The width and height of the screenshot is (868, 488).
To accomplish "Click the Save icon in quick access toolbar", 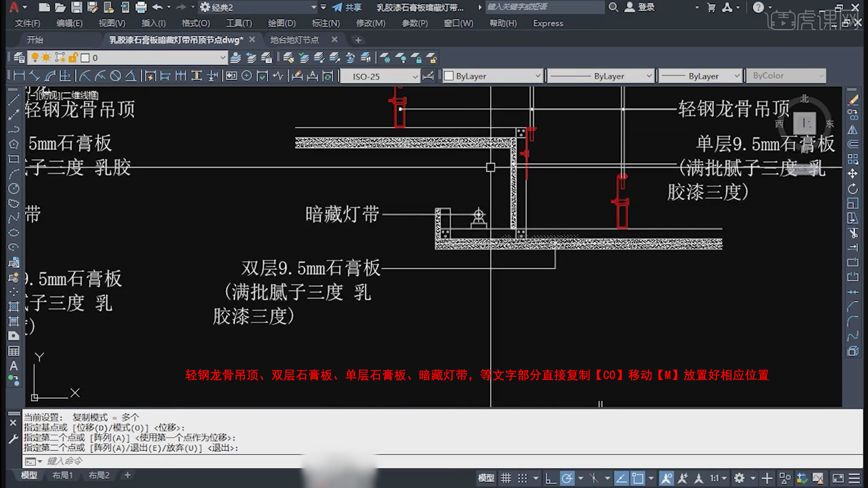I will click(76, 7).
